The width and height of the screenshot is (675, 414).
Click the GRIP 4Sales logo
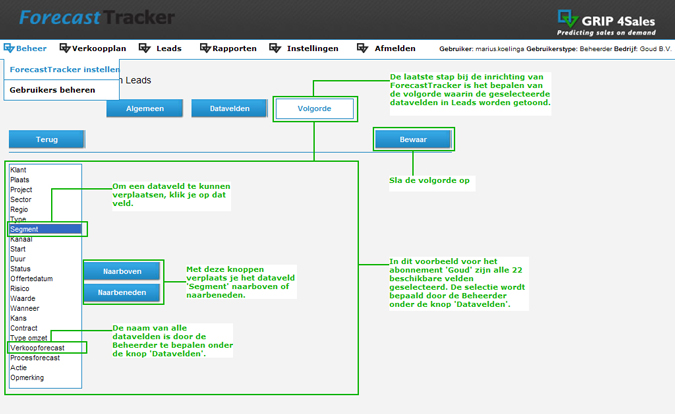[606, 23]
